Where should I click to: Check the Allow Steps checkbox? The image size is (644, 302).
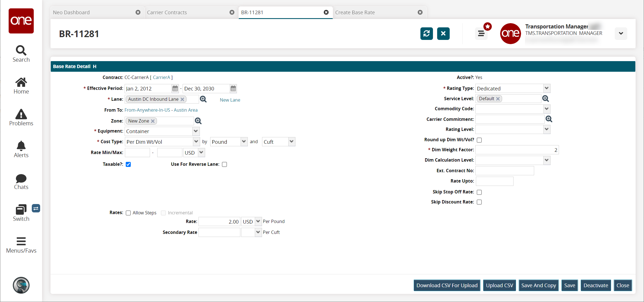point(128,213)
